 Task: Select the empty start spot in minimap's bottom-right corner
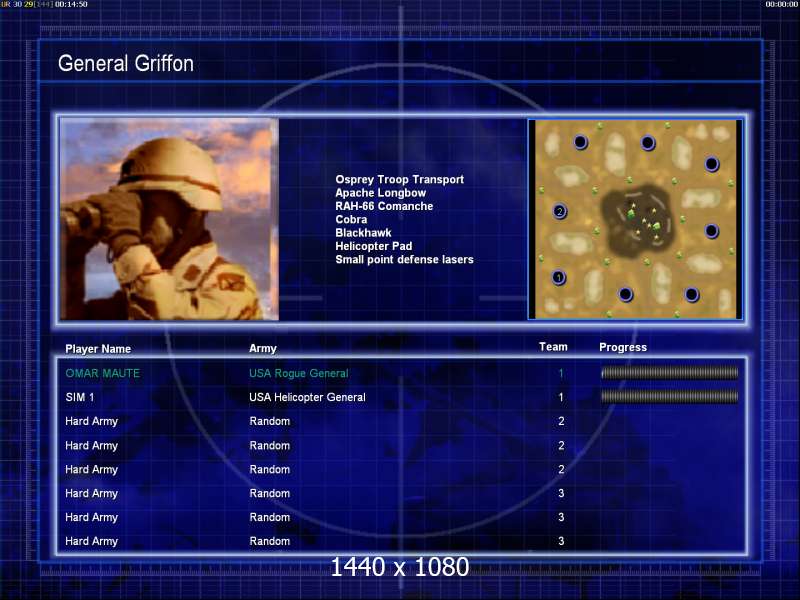coord(692,294)
